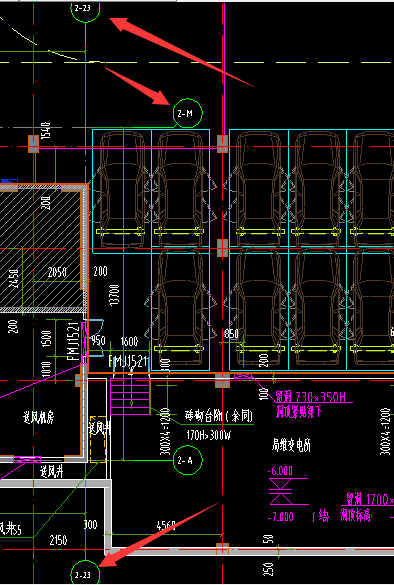Select the 局维变电所 room label

click(291, 445)
